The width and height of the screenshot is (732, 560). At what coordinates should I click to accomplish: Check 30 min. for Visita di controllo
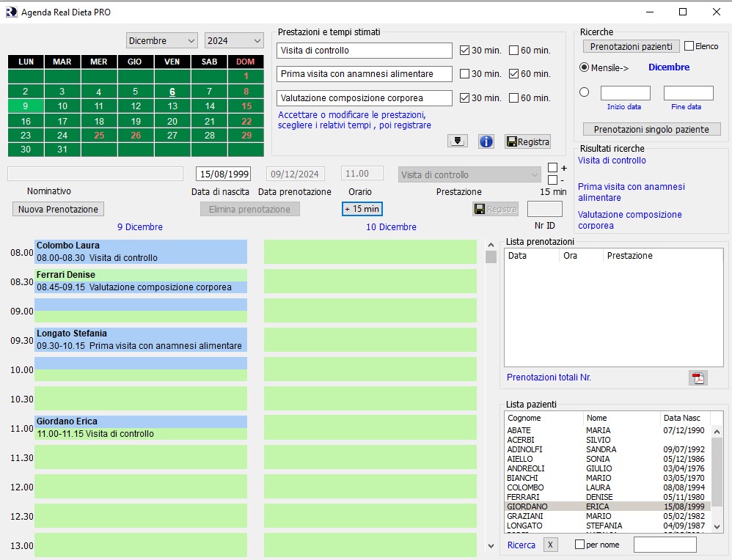click(x=464, y=51)
